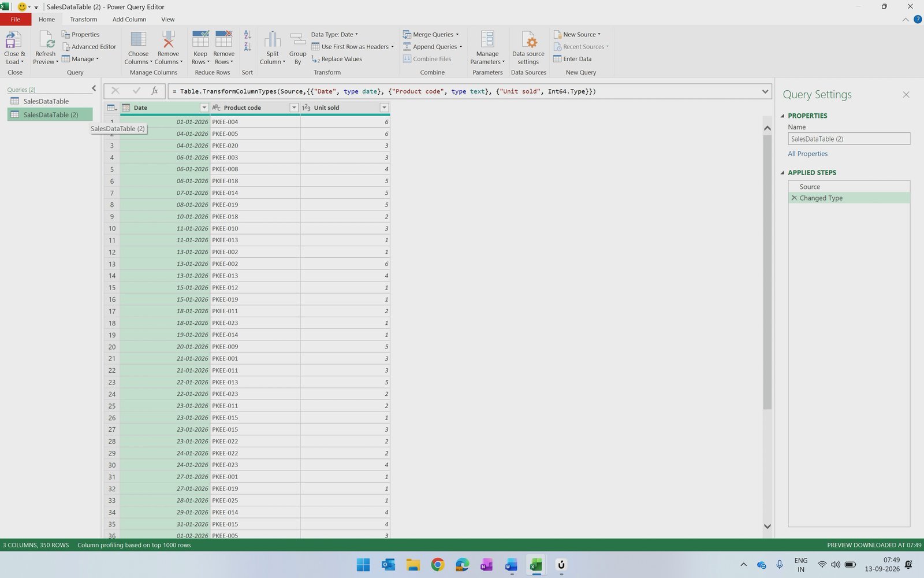This screenshot has width=924, height=578.
Task: Click Enter Data in the New Query group
Action: click(572, 59)
